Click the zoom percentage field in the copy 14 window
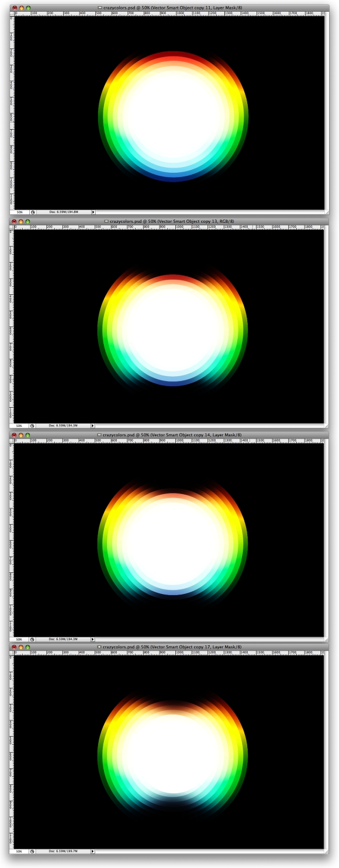 19,639
